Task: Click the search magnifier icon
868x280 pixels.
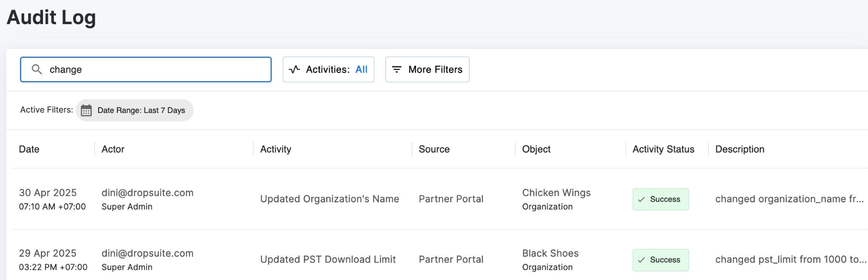Action: 37,70
